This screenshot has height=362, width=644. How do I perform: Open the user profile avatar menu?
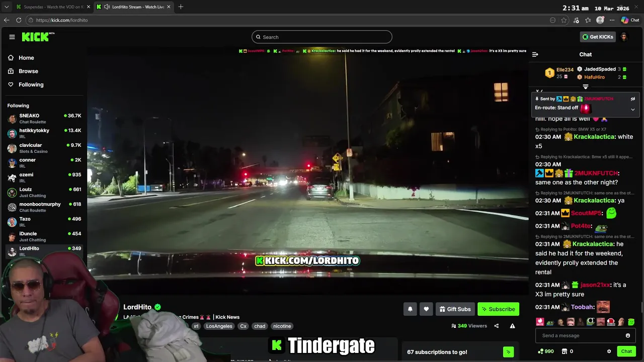(624, 37)
